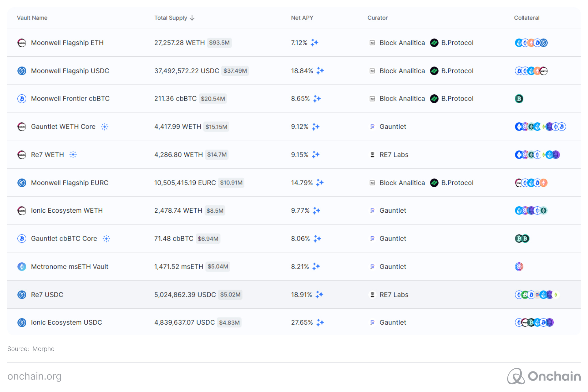Click the onchain.org link

pyautogui.click(x=35, y=376)
